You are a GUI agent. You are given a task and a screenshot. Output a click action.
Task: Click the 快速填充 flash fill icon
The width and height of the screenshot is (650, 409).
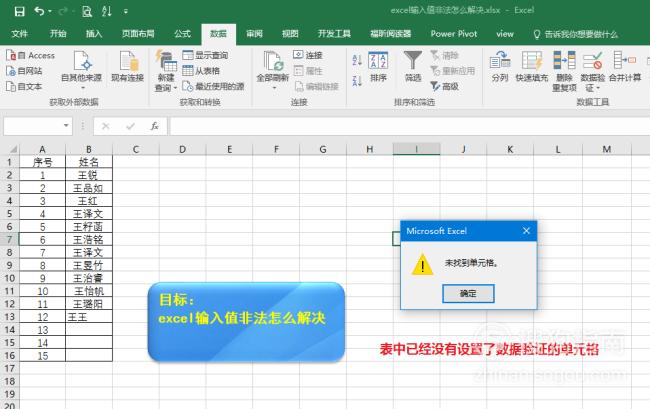tap(532, 66)
